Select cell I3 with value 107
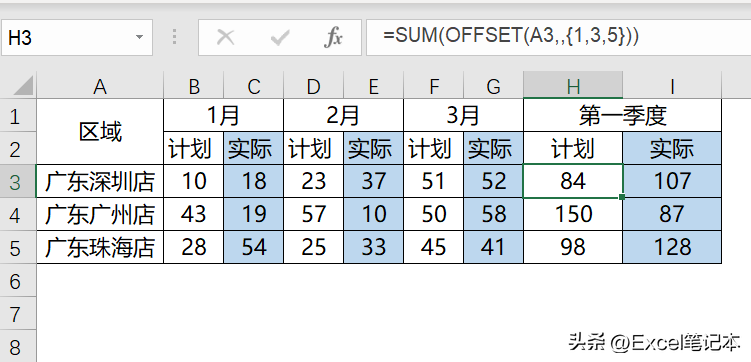 [x=672, y=181]
